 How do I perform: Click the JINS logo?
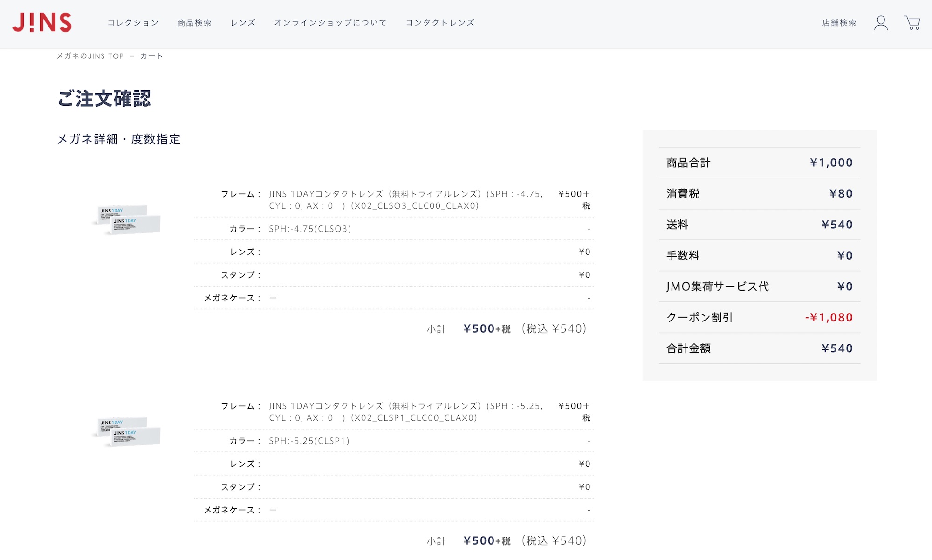point(42,22)
